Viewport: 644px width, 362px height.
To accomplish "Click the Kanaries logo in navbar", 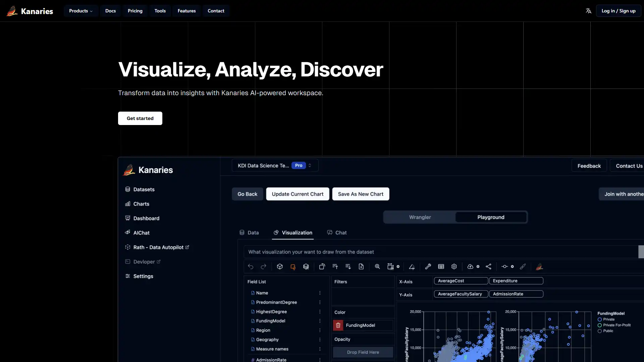I will tap(30, 11).
